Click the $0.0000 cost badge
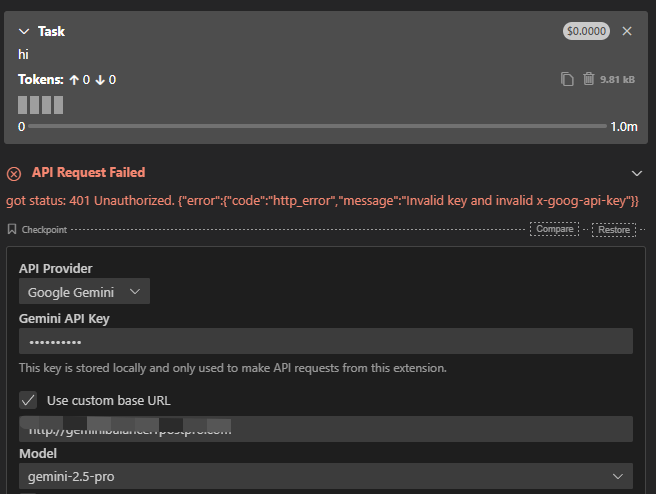Screen dimensions: 656x494 pos(586,31)
